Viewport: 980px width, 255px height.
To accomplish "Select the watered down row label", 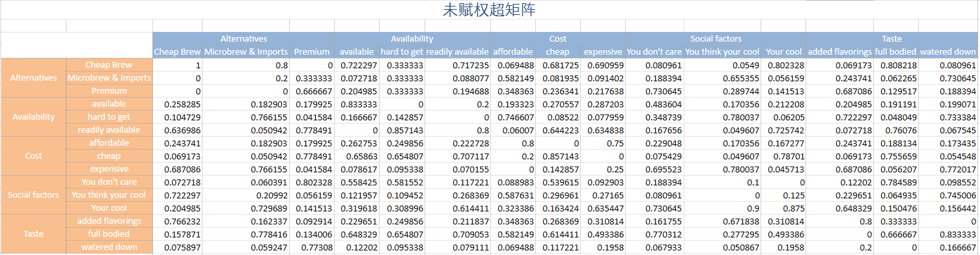I will (109, 247).
